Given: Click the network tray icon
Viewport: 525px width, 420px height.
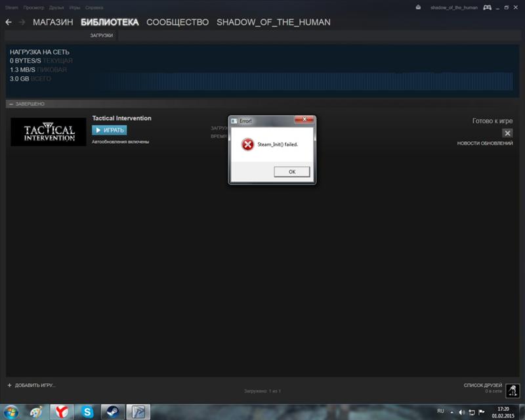Looking at the screenshot, I should tap(471, 412).
